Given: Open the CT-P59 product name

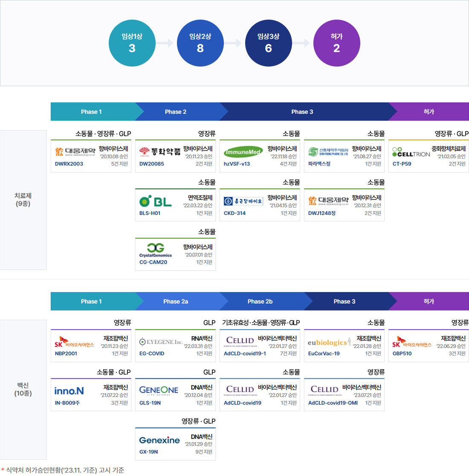Looking at the screenshot, I should point(402,164).
